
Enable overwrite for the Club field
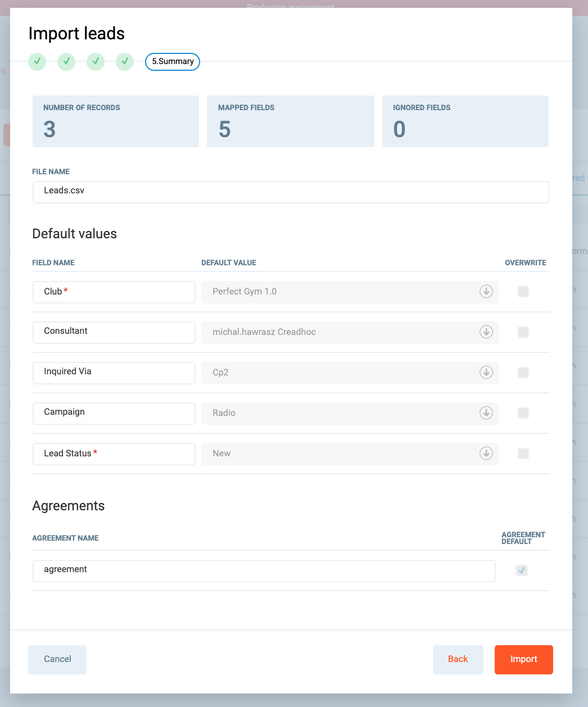(x=523, y=292)
